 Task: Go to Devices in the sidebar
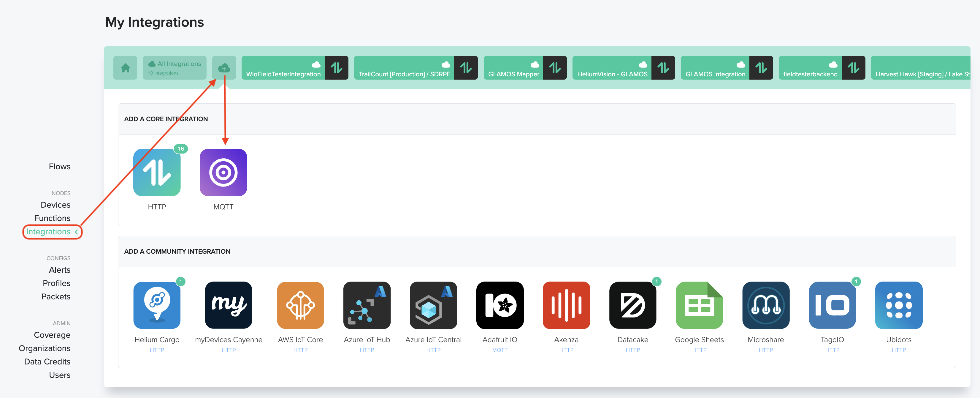[55, 205]
